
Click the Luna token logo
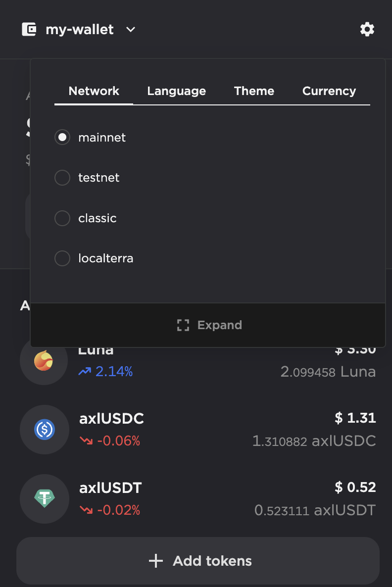point(44,361)
